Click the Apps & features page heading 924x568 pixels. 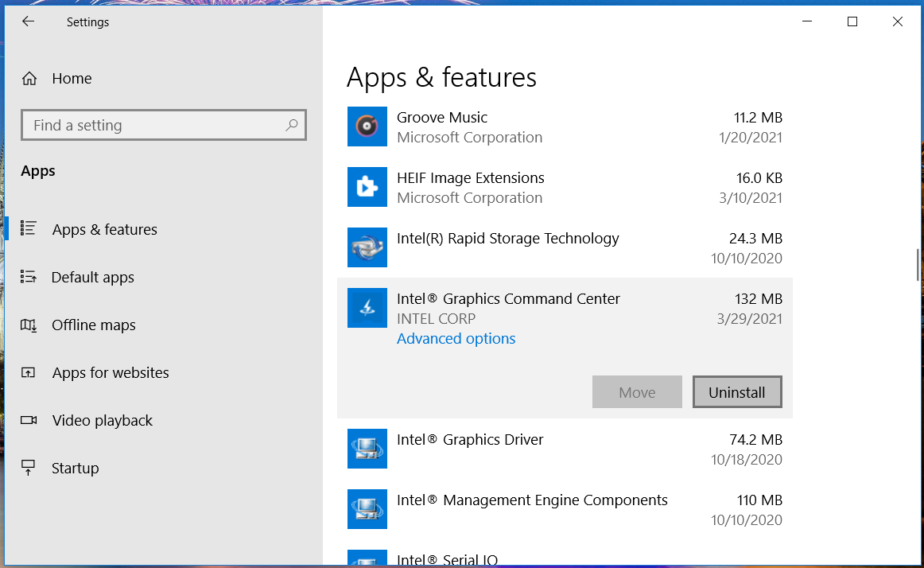441,78
